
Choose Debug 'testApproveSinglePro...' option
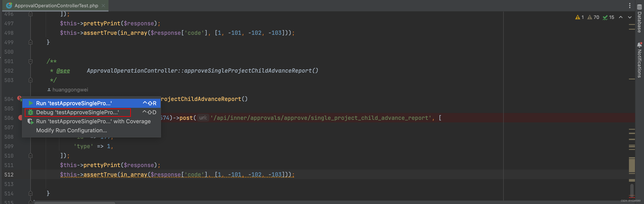[91, 112]
